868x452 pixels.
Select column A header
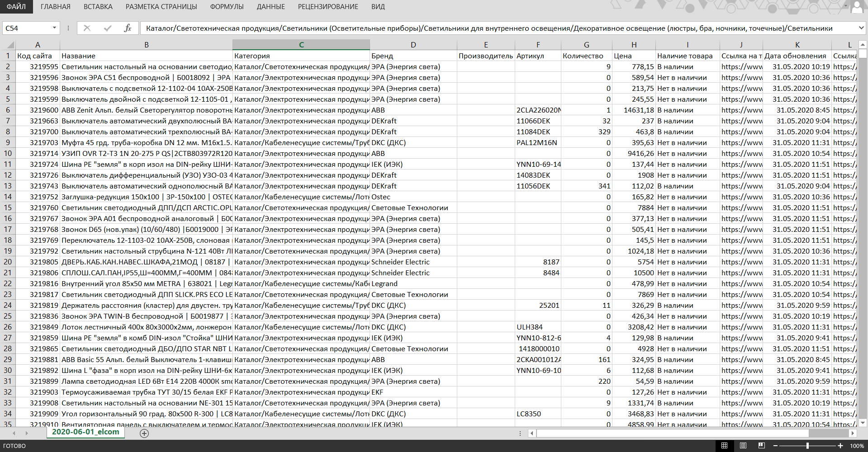pyautogui.click(x=38, y=45)
